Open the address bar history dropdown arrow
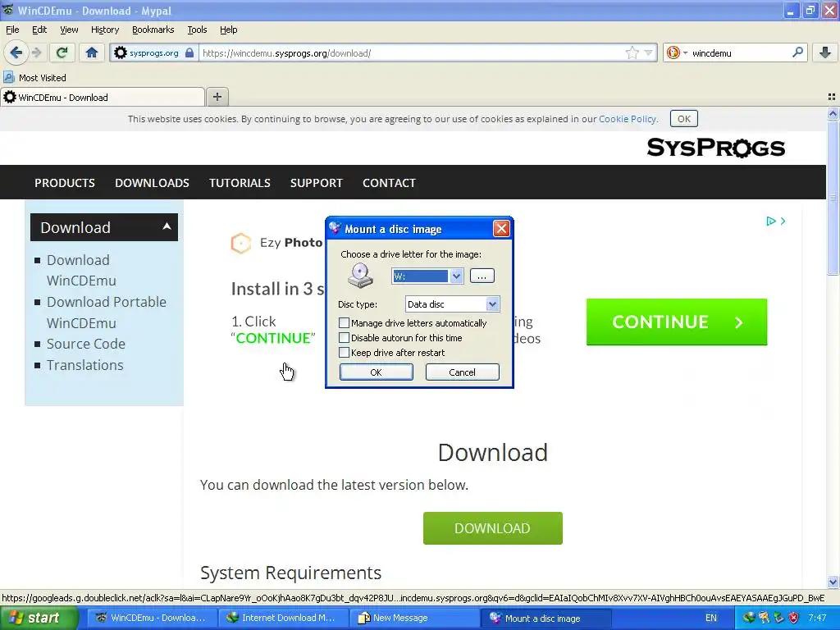The image size is (840, 630). pos(648,52)
